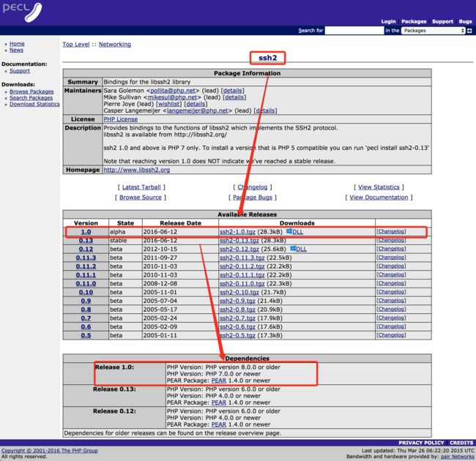
Task: Open version 0.5 release link
Action: tap(86, 335)
